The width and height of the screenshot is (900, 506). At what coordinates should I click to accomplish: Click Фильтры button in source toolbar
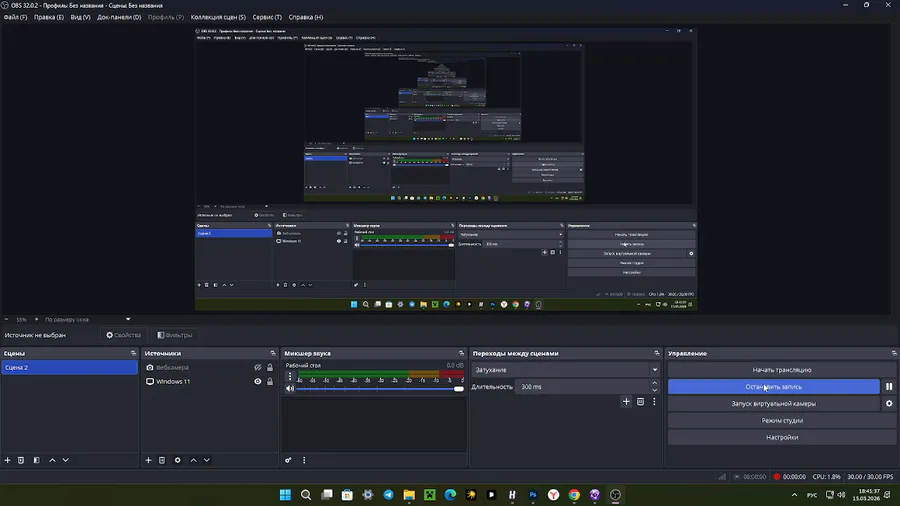[175, 335]
